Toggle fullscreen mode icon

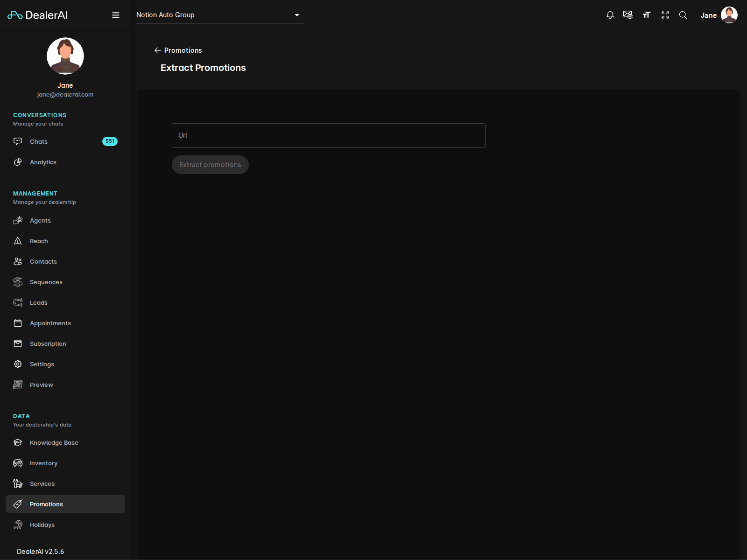[665, 15]
